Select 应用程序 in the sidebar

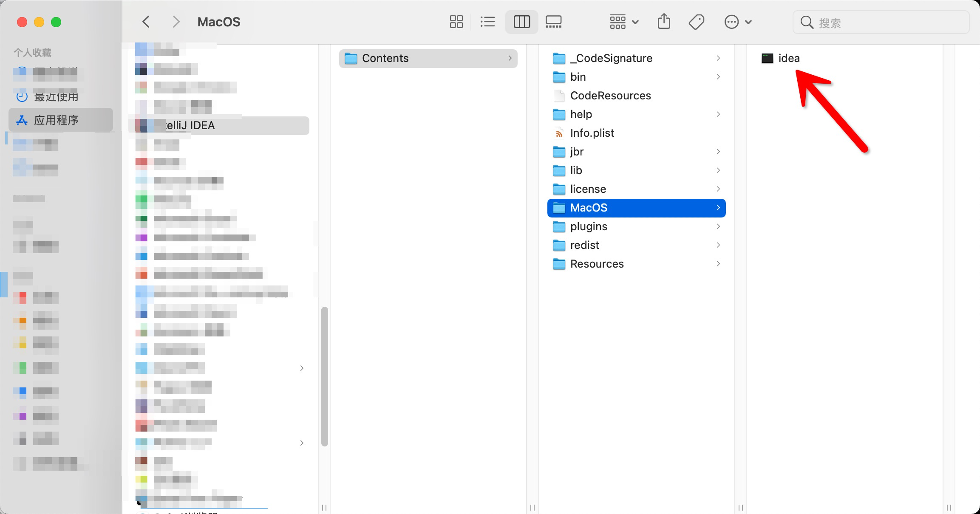pyautogui.click(x=57, y=120)
